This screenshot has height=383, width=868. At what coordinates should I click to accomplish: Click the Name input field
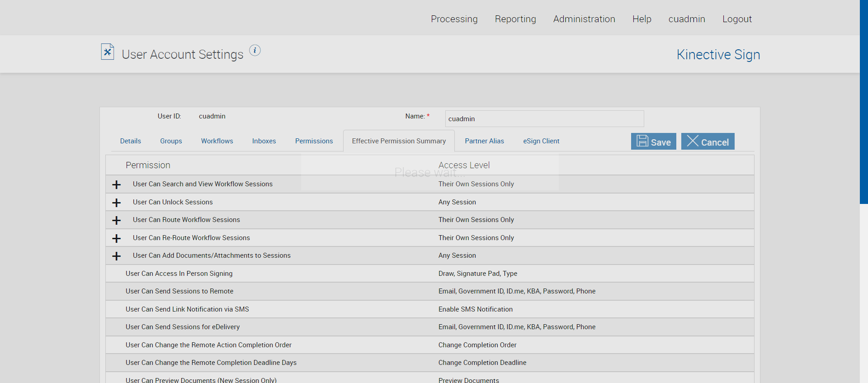tap(544, 119)
